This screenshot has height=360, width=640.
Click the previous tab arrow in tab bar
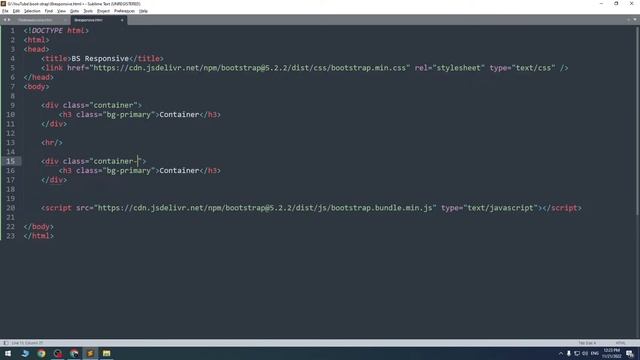pos(4,20)
